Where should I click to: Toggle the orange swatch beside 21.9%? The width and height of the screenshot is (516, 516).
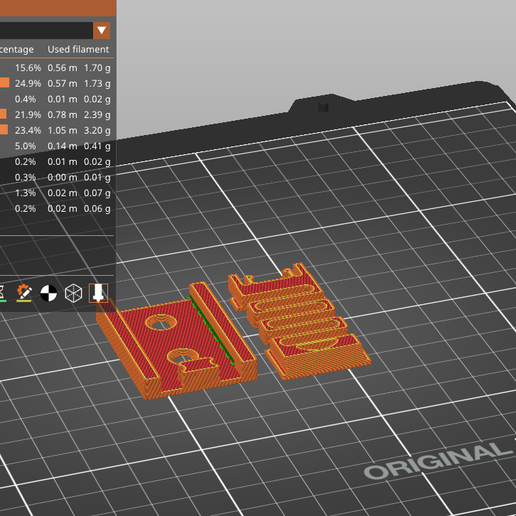[x=3, y=114]
